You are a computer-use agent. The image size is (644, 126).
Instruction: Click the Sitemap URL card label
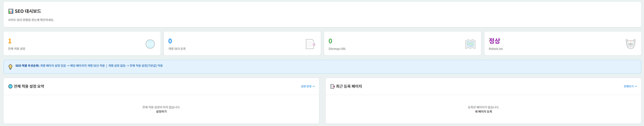coord(337,49)
